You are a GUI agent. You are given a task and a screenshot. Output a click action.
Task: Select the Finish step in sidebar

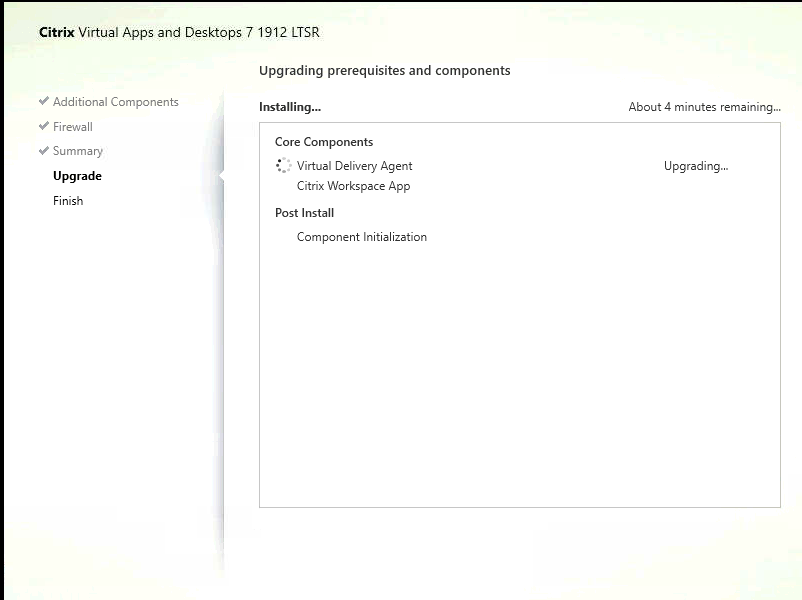pos(68,201)
